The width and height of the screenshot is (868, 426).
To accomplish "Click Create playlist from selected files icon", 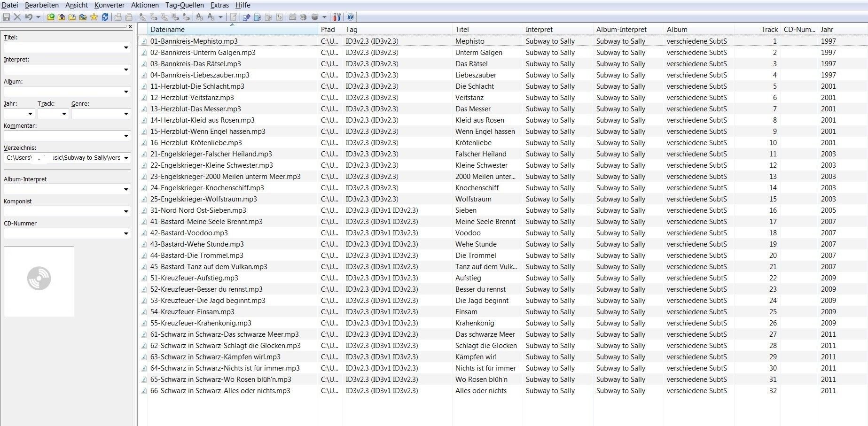I will 268,17.
